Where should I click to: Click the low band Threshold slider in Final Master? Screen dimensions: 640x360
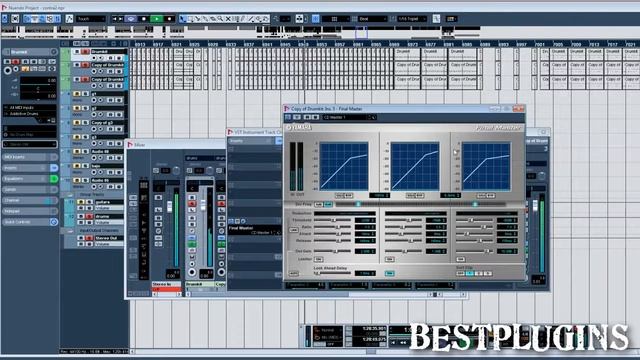tap(332, 220)
